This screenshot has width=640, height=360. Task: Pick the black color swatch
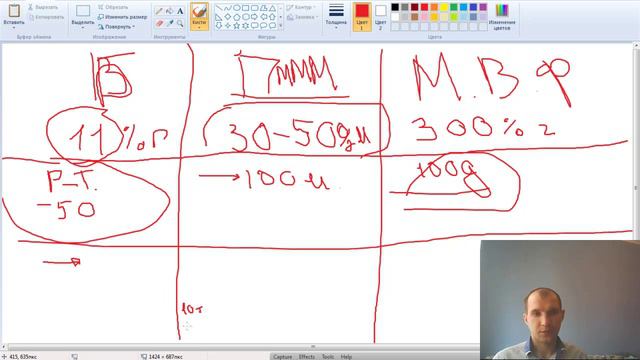395,7
